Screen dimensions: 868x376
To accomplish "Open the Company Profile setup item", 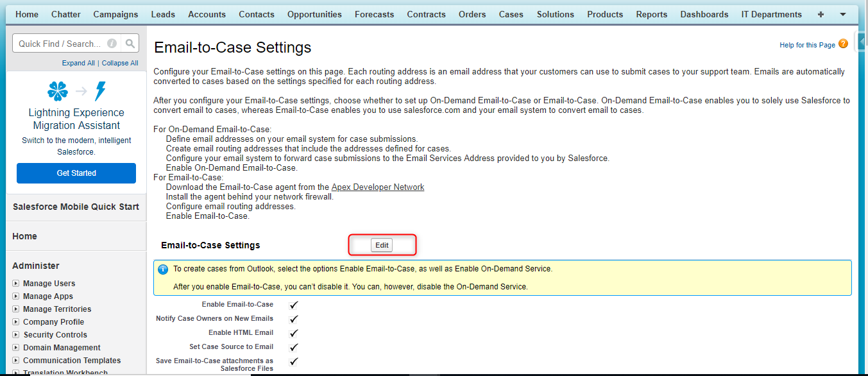I will coord(53,322).
